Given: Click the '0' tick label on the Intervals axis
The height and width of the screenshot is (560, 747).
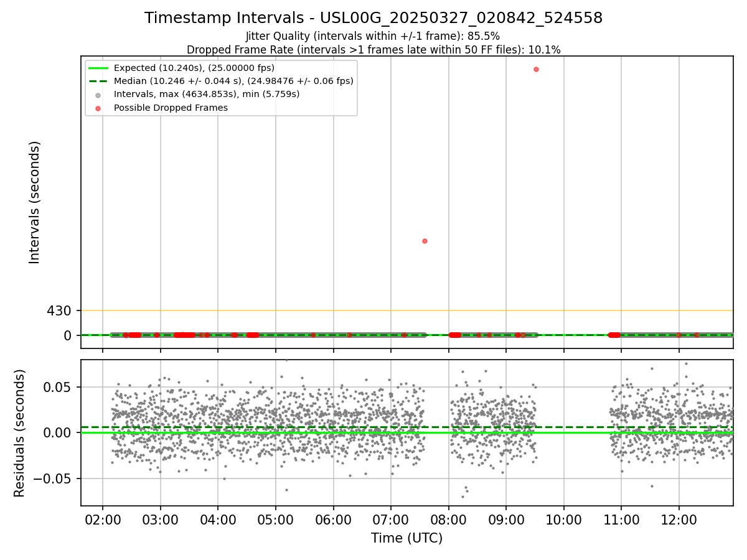Looking at the screenshot, I should (68, 335).
